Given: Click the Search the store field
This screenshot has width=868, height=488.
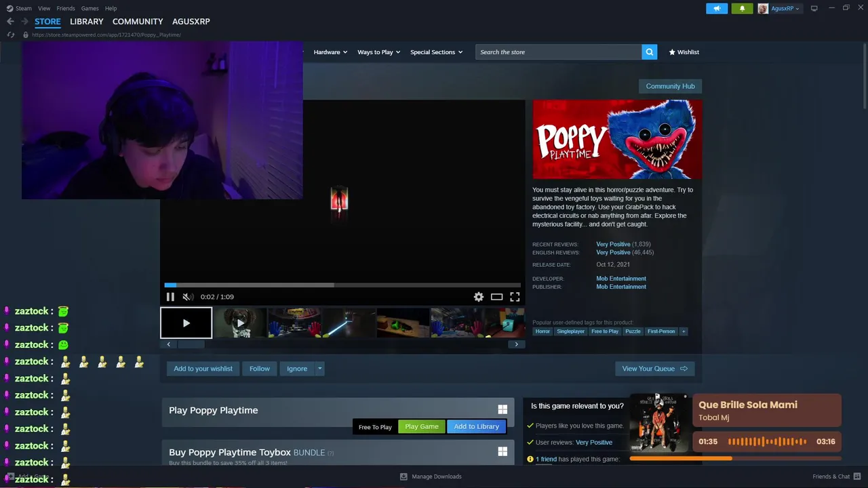Looking at the screenshot, I should [558, 52].
